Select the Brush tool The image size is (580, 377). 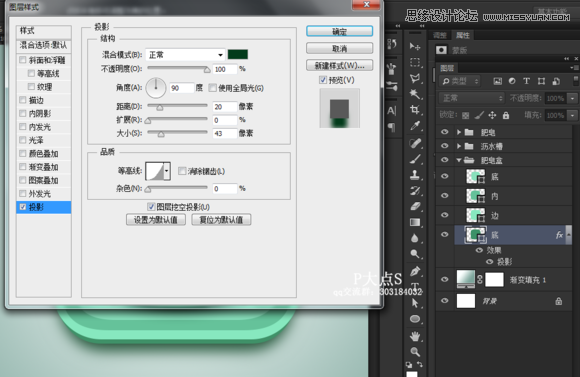click(415, 159)
